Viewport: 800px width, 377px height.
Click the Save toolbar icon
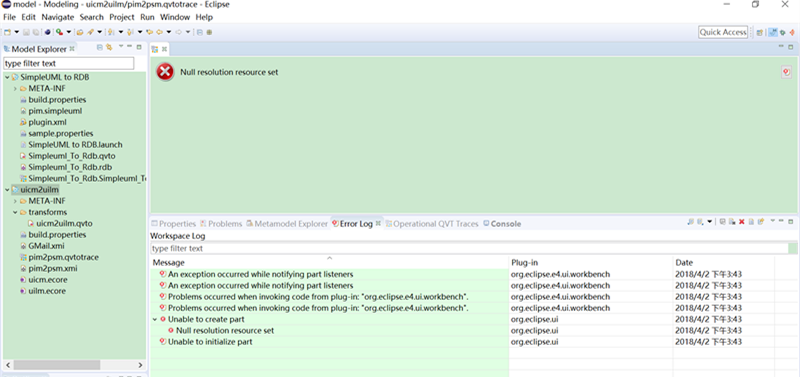pos(27,32)
